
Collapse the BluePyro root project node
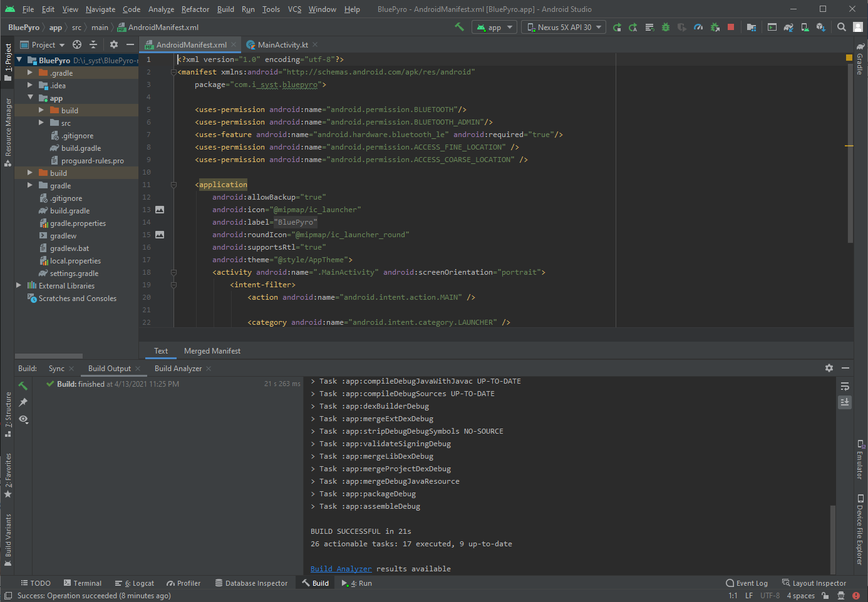point(19,60)
